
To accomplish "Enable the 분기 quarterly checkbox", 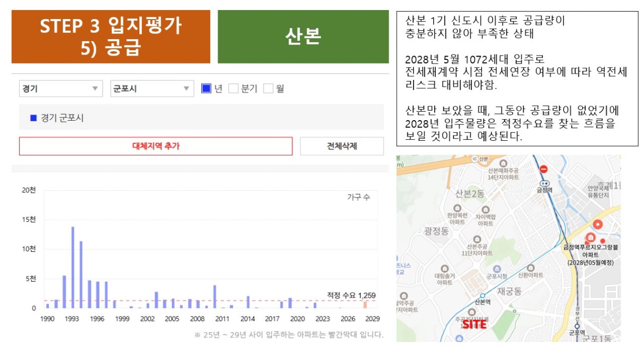I will [234, 88].
